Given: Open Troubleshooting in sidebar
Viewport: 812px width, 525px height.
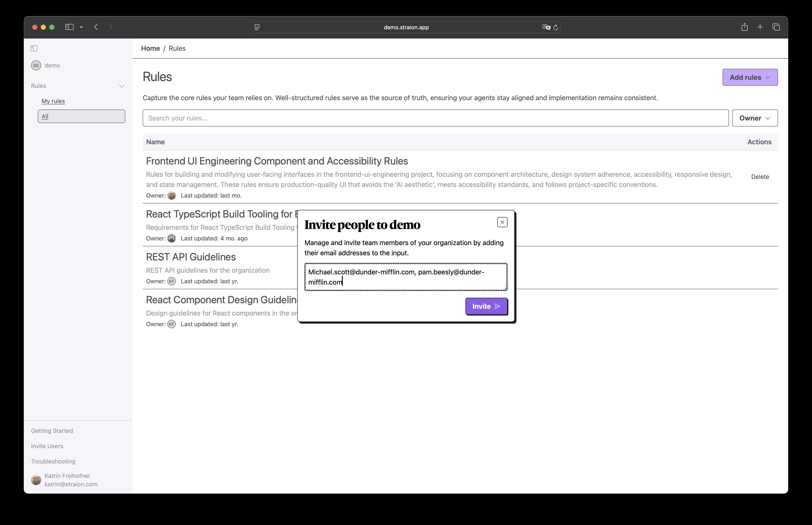Looking at the screenshot, I should point(53,461).
